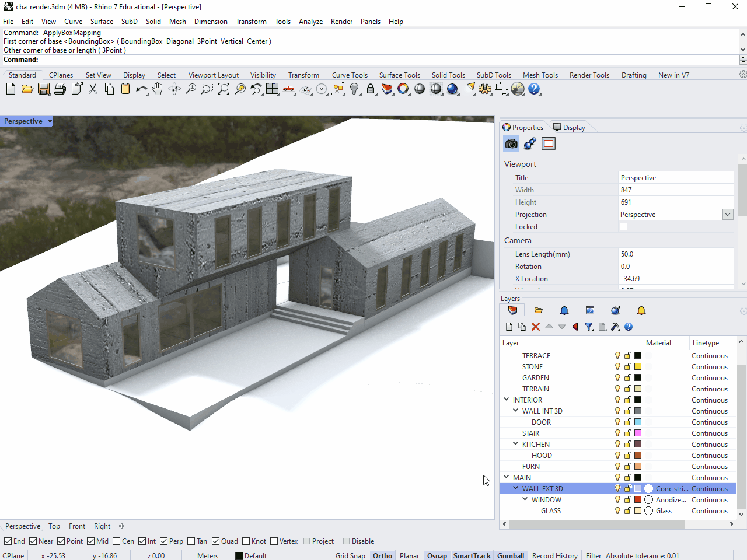Click the viewport camera properties icon
Viewport: 747px width, 560px height.
[511, 143]
